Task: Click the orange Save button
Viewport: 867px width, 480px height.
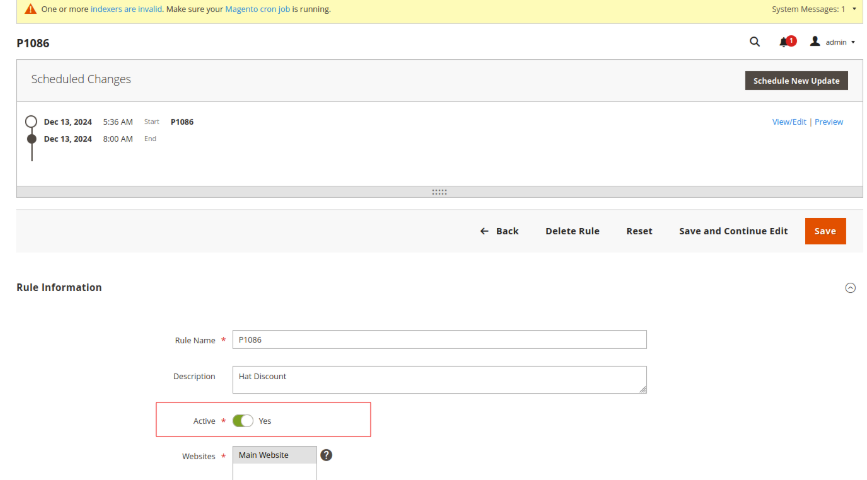Action: (x=825, y=231)
